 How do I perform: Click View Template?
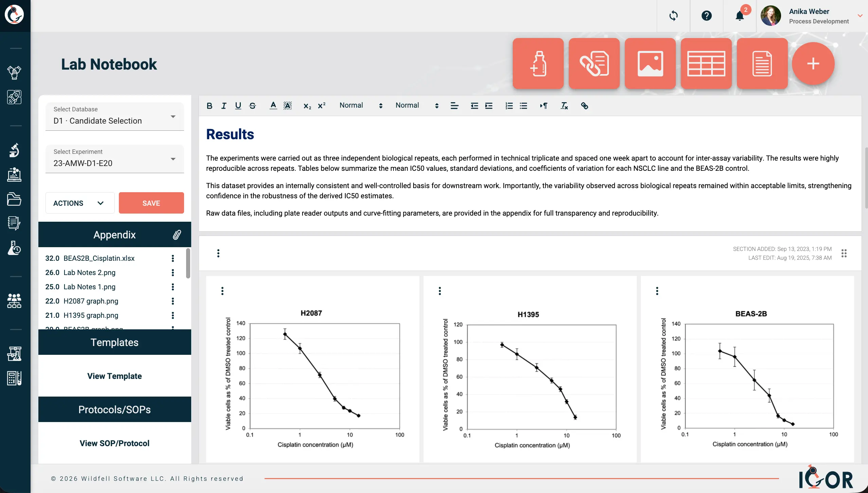(114, 376)
